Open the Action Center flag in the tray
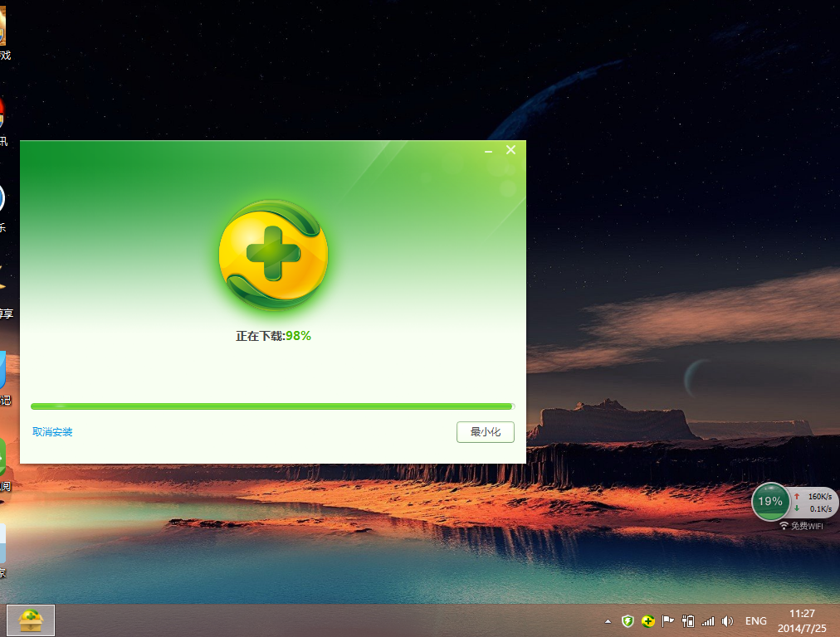Viewport: 840px width, 637px height. point(667,620)
